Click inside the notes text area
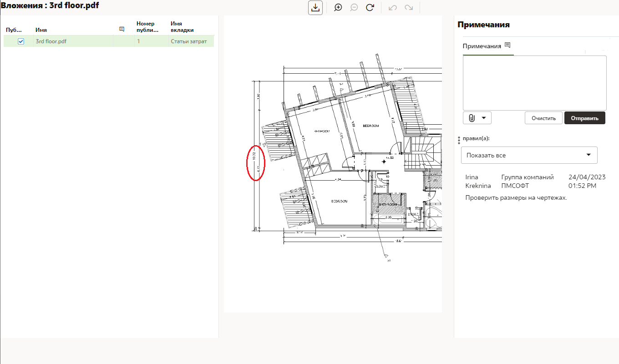This screenshot has height=364, width=619. 534,82
